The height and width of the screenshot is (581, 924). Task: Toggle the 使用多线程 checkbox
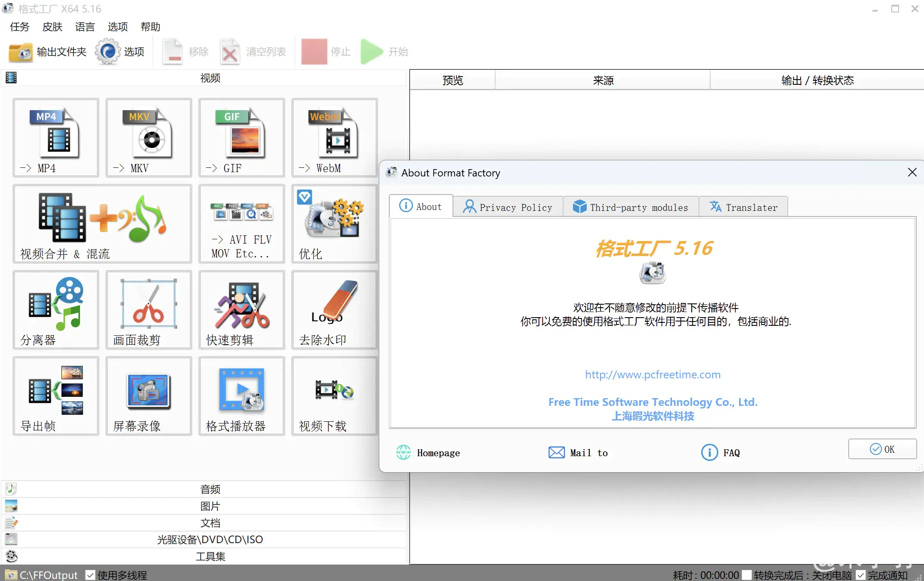pyautogui.click(x=90, y=575)
